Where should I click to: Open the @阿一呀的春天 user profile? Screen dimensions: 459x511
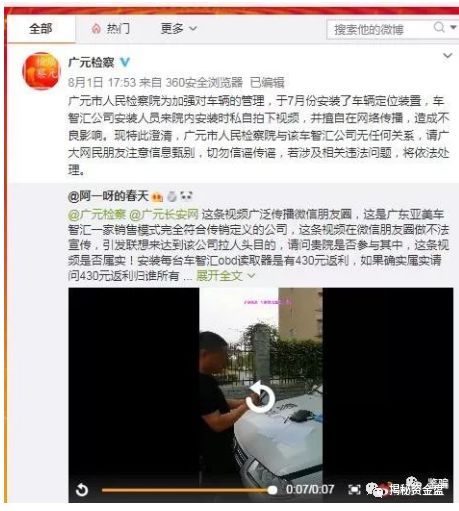click(108, 196)
